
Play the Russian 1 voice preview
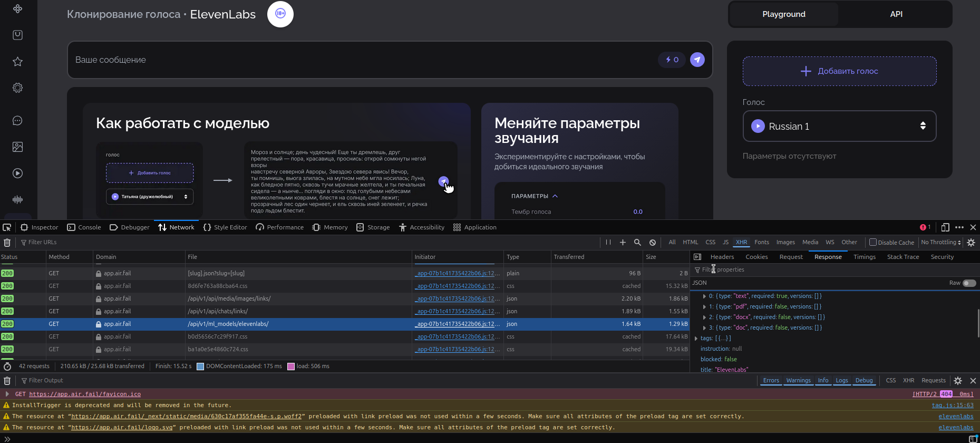[758, 126]
